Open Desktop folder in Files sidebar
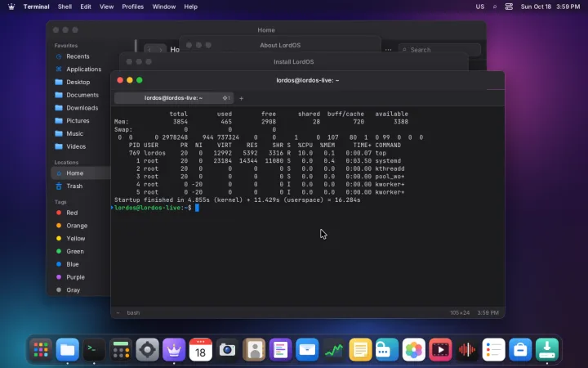588x368 pixels. pyautogui.click(x=78, y=82)
